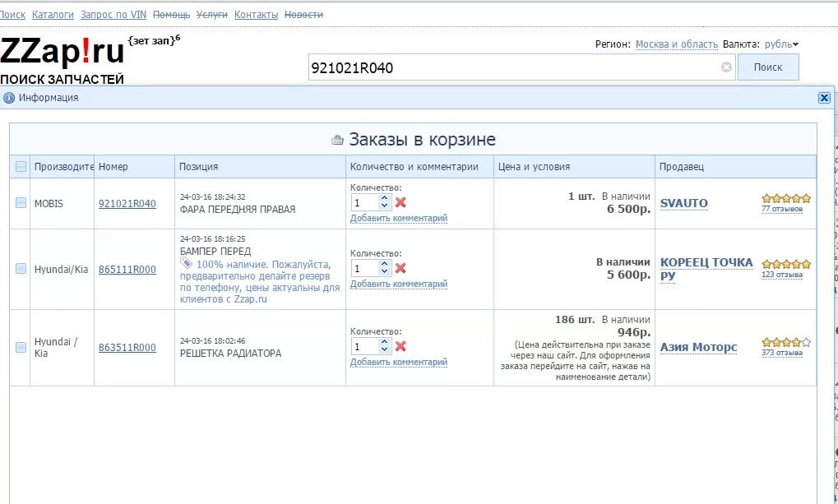
Task: Clear the search field with the X icon
Action: (x=726, y=67)
